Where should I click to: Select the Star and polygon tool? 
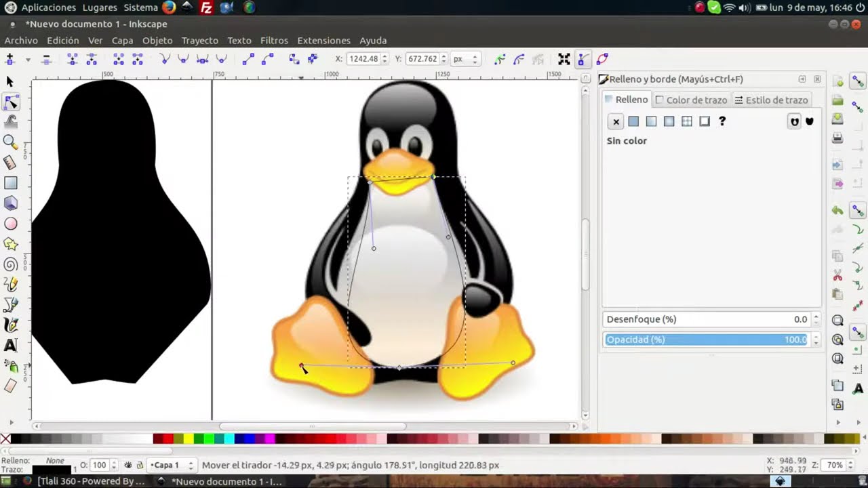tap(10, 244)
